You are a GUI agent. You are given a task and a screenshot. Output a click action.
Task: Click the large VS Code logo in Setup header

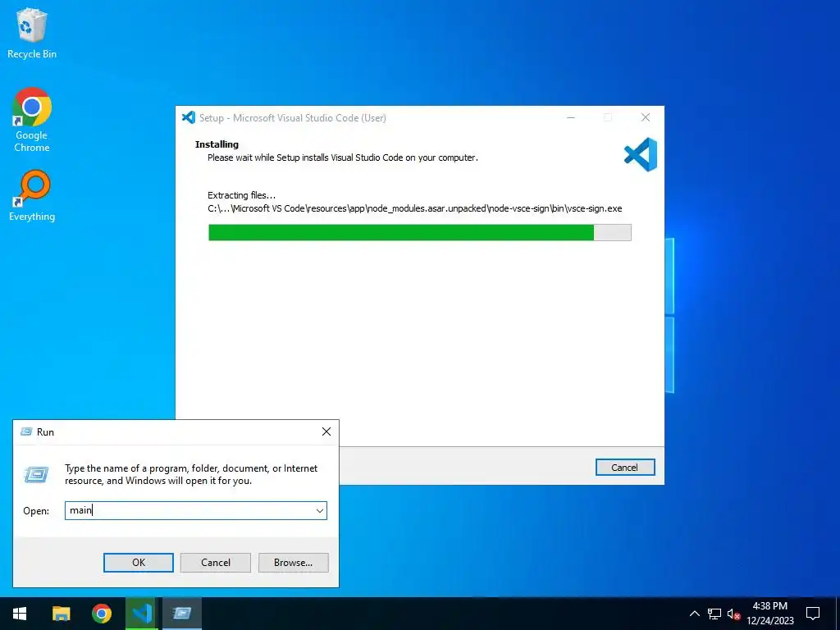[x=640, y=155]
